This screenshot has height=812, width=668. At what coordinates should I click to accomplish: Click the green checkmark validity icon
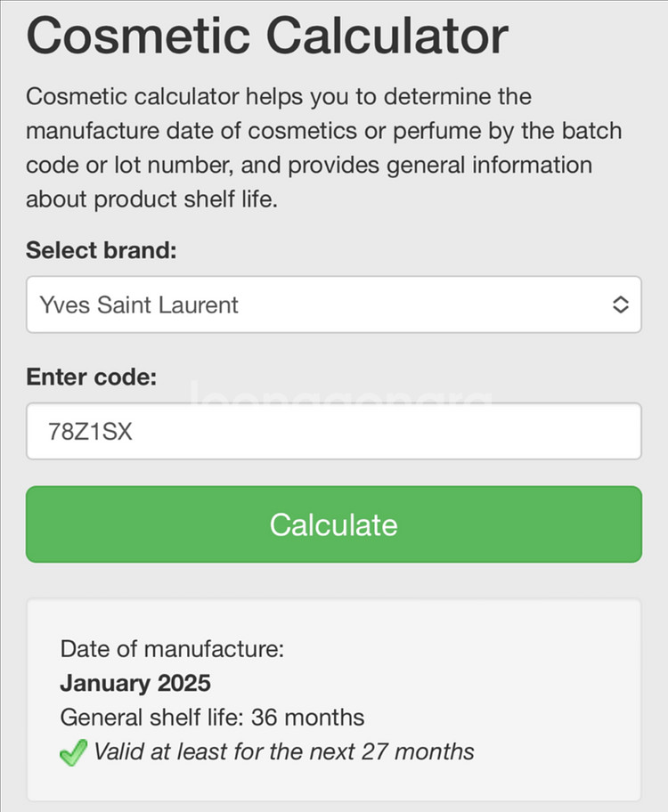pyautogui.click(x=73, y=752)
